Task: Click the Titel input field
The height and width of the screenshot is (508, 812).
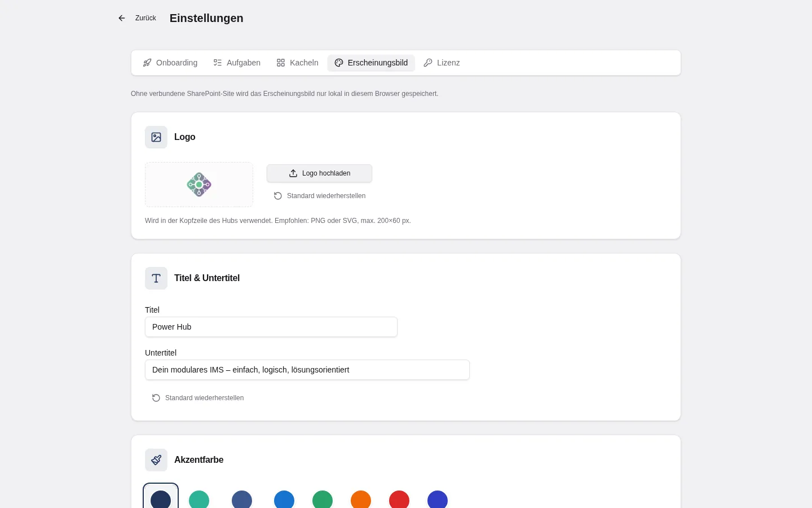Action: [271, 327]
